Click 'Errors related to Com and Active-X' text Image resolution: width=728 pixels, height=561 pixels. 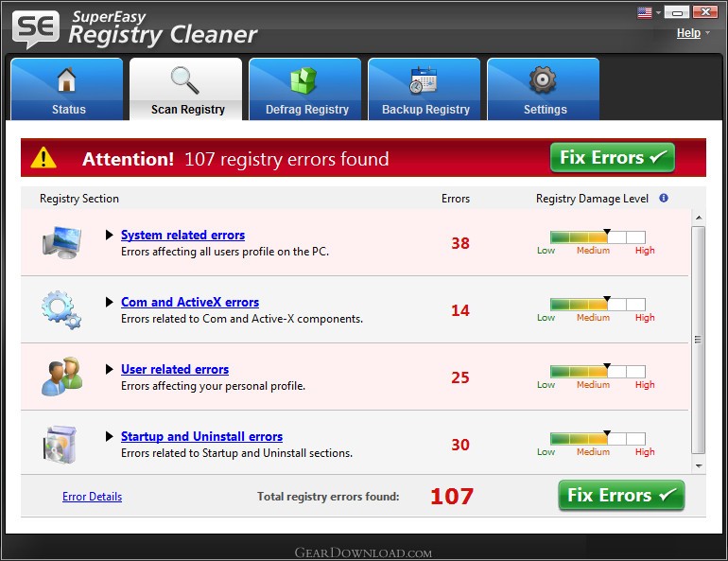(x=242, y=319)
